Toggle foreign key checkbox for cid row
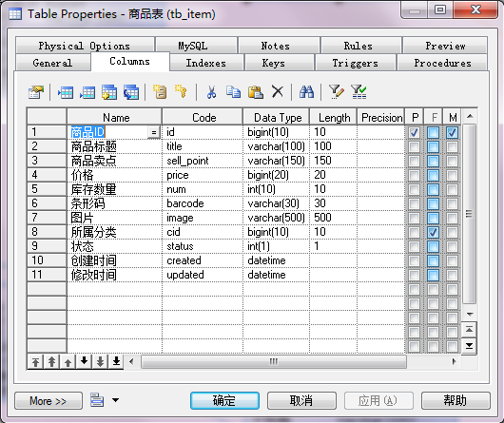The image size is (504, 423). pyautogui.click(x=433, y=232)
